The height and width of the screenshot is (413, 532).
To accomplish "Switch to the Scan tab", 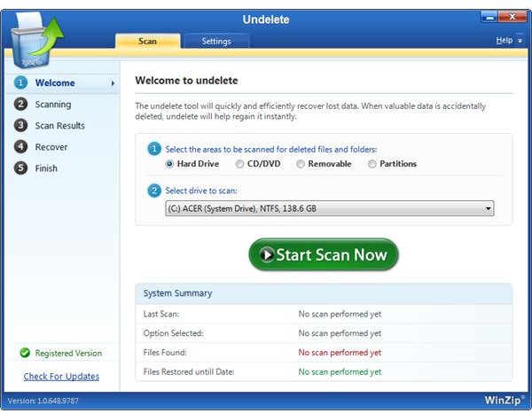I will point(147,41).
